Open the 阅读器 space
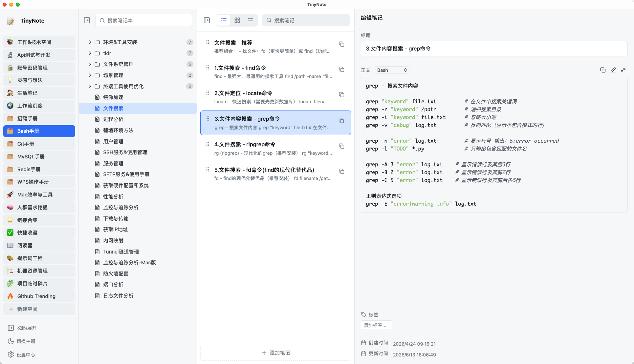Viewport: 634px width, 364px height. click(39, 245)
